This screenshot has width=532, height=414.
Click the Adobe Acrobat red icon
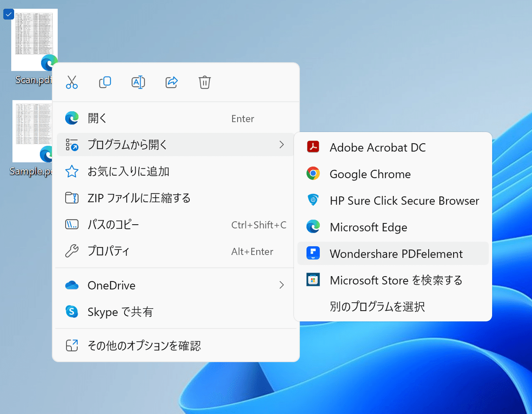tap(313, 147)
